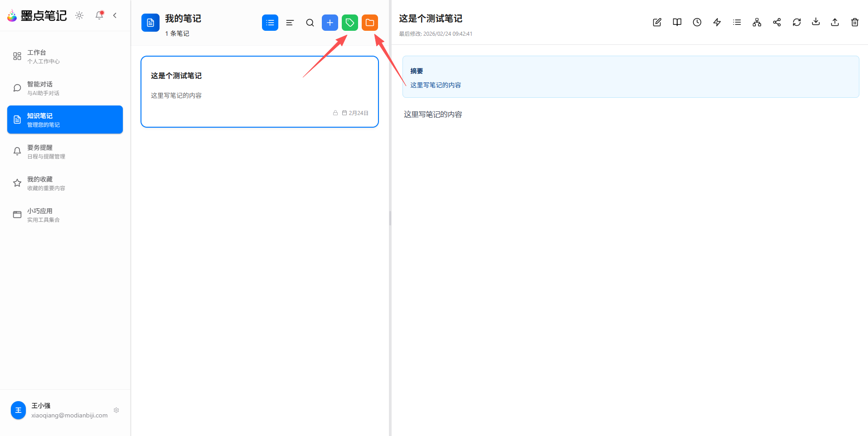Open the mind map structure icon
This screenshot has width=868, height=436.
click(x=756, y=22)
